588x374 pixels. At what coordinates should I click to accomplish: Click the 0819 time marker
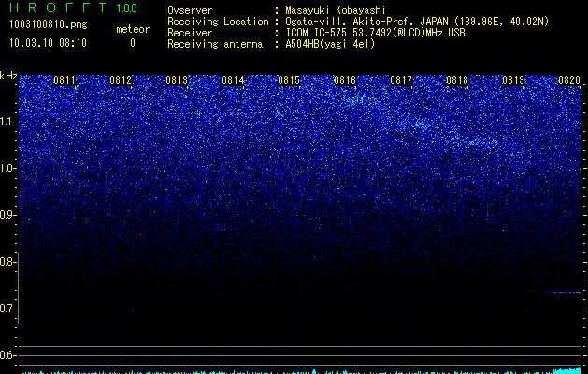513,80
